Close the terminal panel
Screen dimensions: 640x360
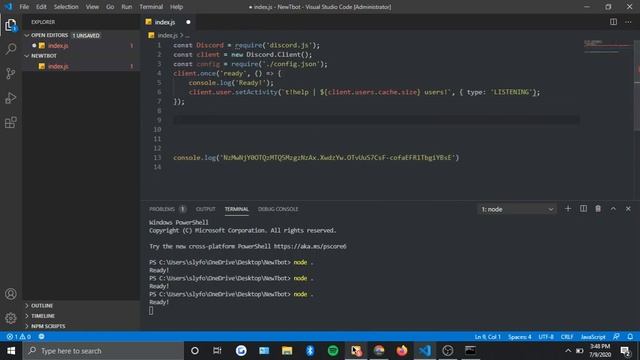628,209
